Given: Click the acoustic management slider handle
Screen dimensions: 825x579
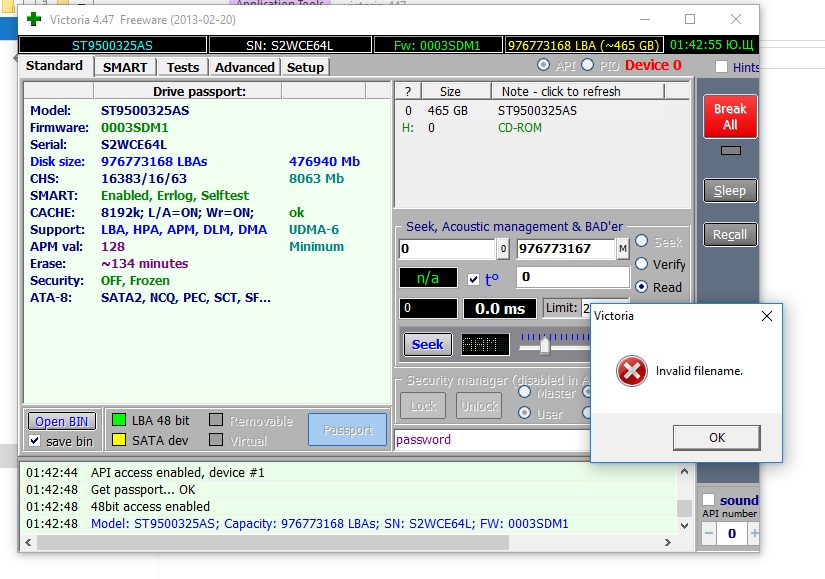Looking at the screenshot, I should 545,346.
